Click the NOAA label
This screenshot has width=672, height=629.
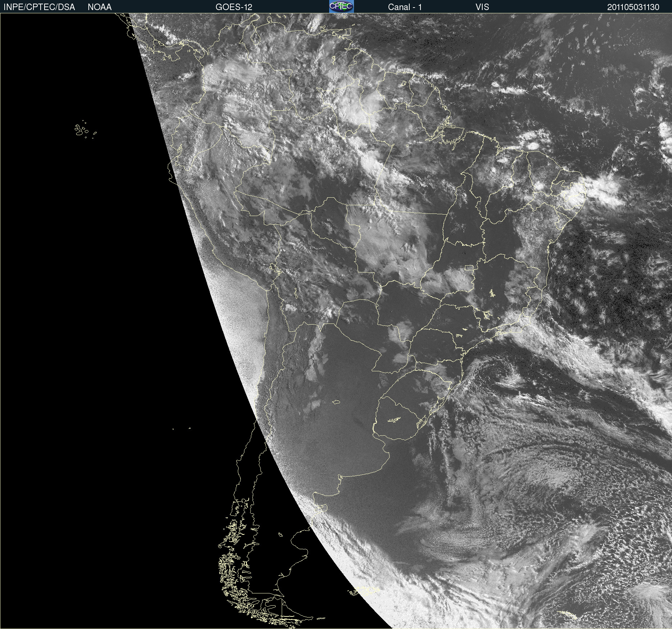coord(100,7)
